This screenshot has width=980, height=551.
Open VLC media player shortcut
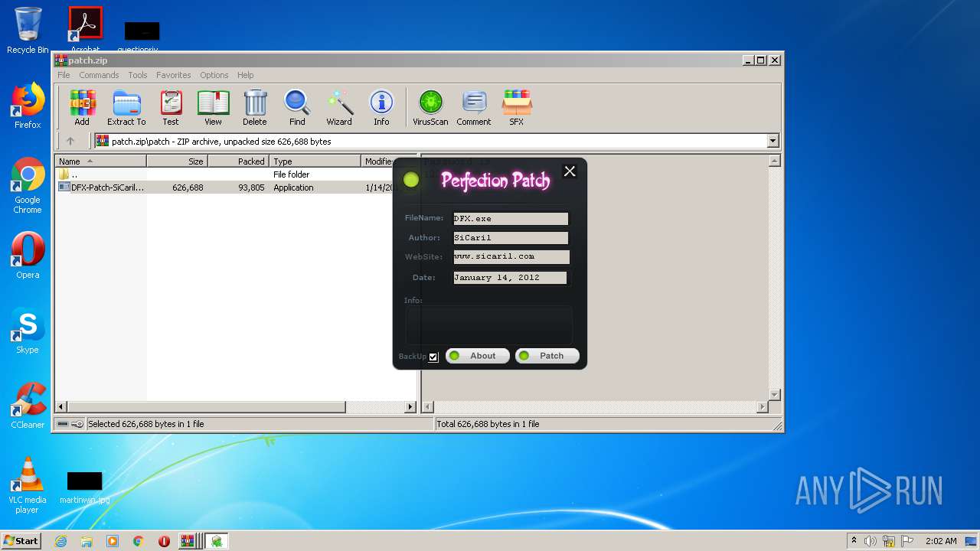click(28, 485)
